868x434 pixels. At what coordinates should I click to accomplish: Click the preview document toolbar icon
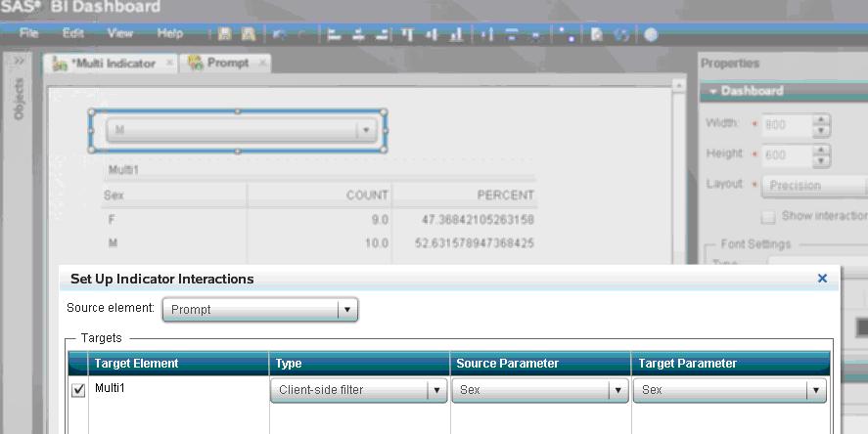click(x=597, y=35)
